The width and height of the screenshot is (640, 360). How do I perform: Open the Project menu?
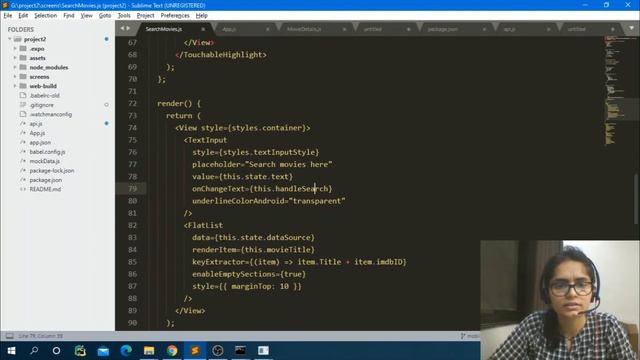click(x=145, y=16)
